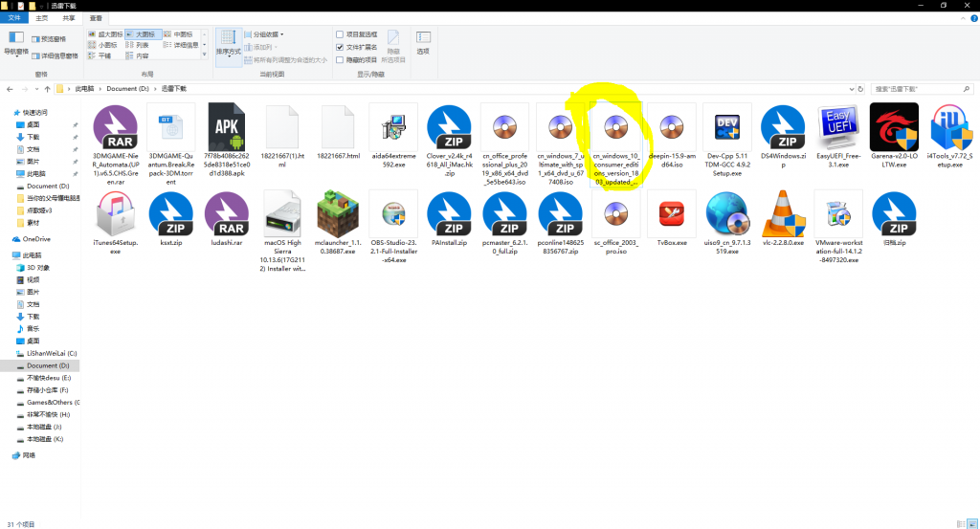The image size is (980, 529).
Task: Select LiShanWeiLai (C:) drive in sidebar
Action: click(52, 354)
